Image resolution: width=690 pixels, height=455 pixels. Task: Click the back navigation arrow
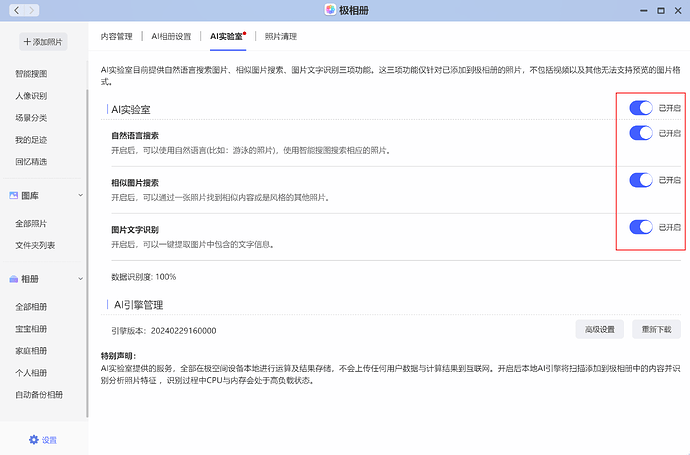point(17,10)
